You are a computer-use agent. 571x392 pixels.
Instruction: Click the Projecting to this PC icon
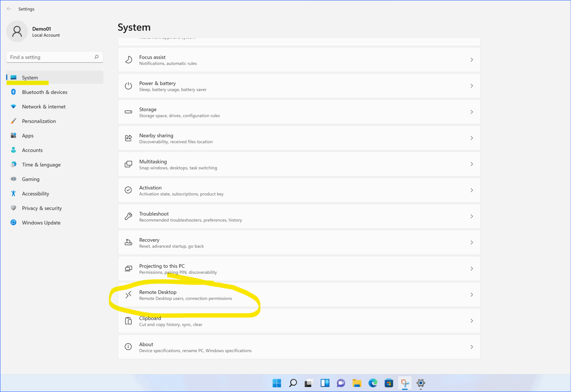click(x=128, y=269)
